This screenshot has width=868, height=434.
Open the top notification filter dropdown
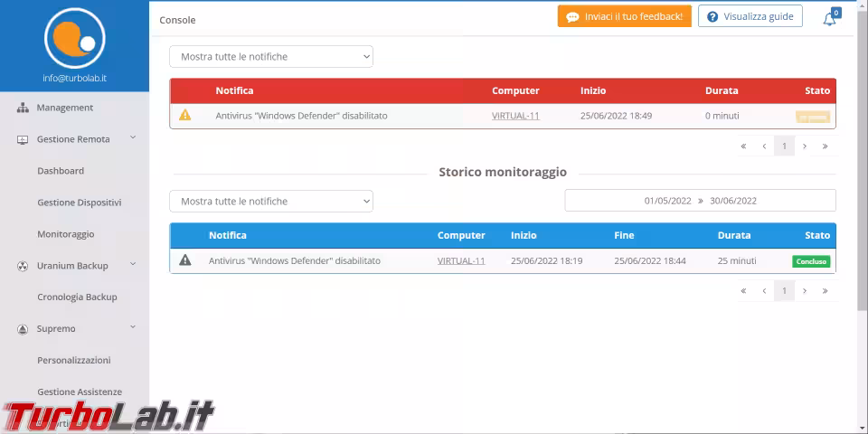coord(271,57)
